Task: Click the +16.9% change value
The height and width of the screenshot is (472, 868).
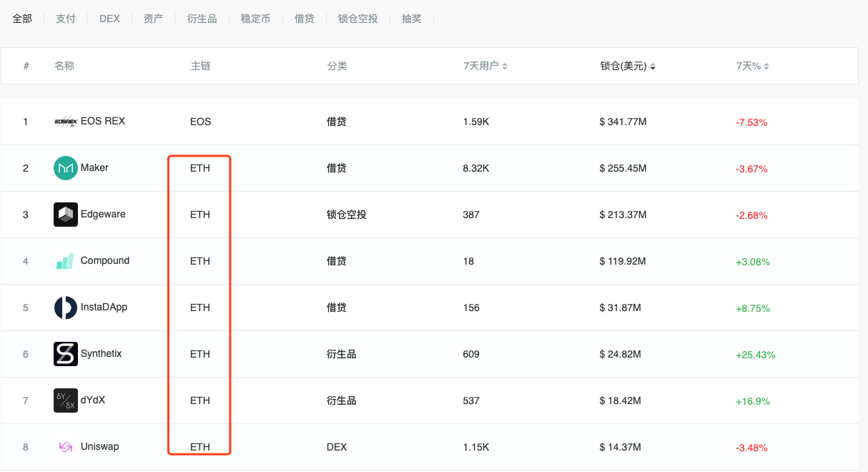Action: 753,401
